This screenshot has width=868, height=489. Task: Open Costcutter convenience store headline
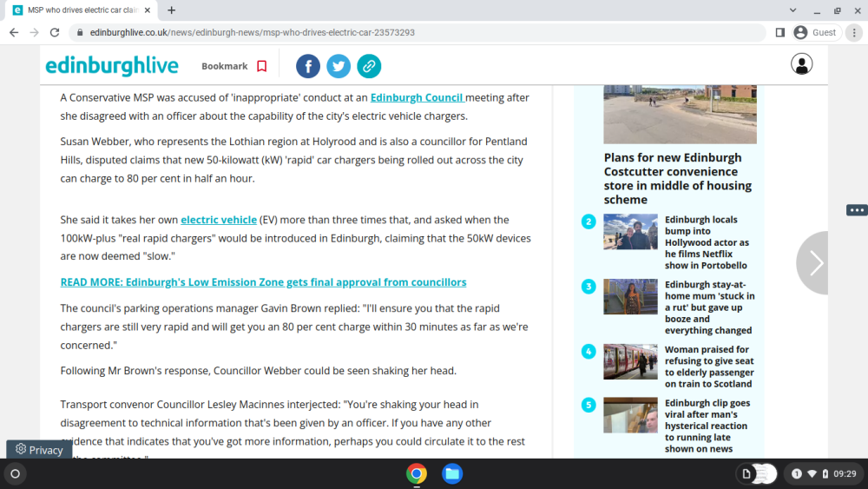(678, 178)
